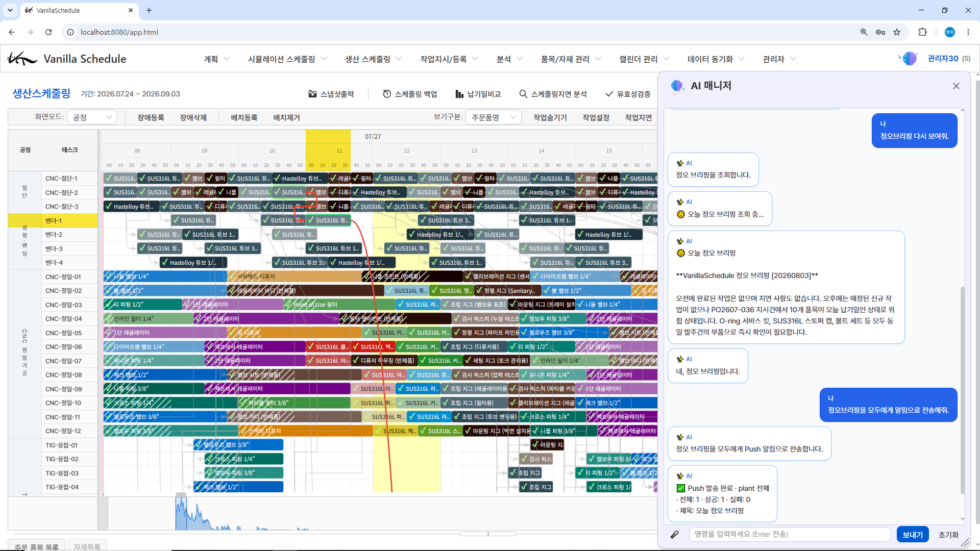Click the AI sparkle icon above Push 발송 완료

680,476
